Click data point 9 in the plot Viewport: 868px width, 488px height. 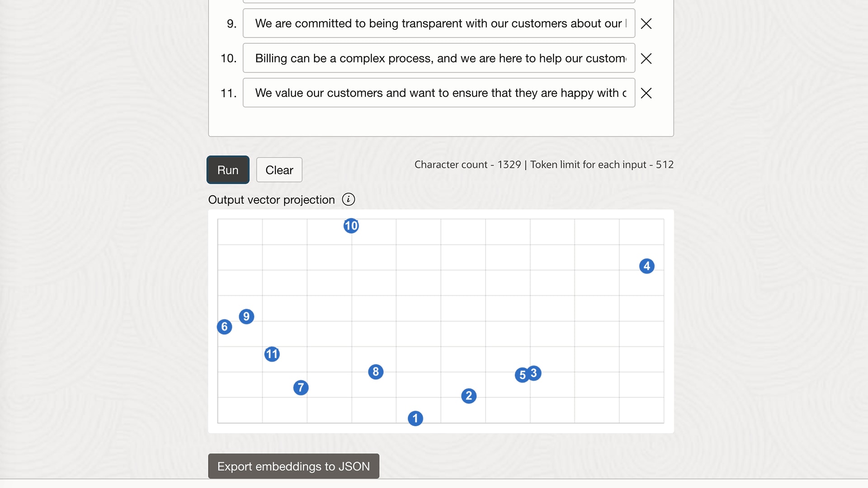(x=246, y=316)
